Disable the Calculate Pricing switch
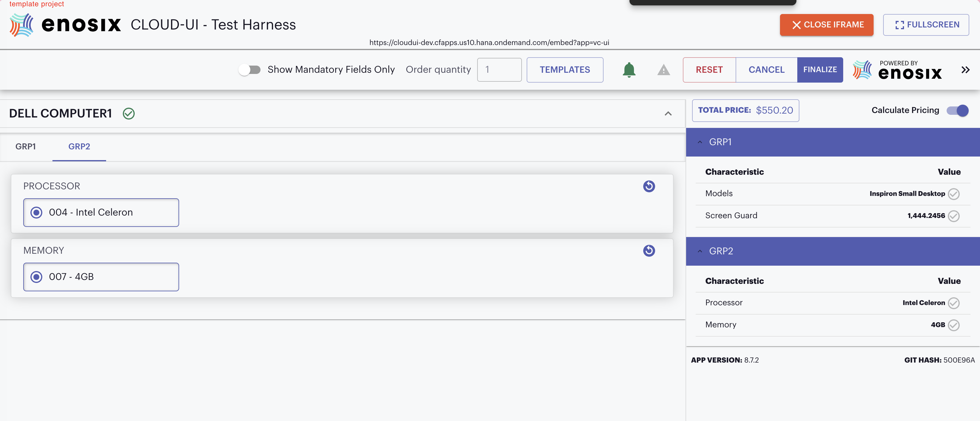Image resolution: width=980 pixels, height=421 pixels. click(x=957, y=110)
